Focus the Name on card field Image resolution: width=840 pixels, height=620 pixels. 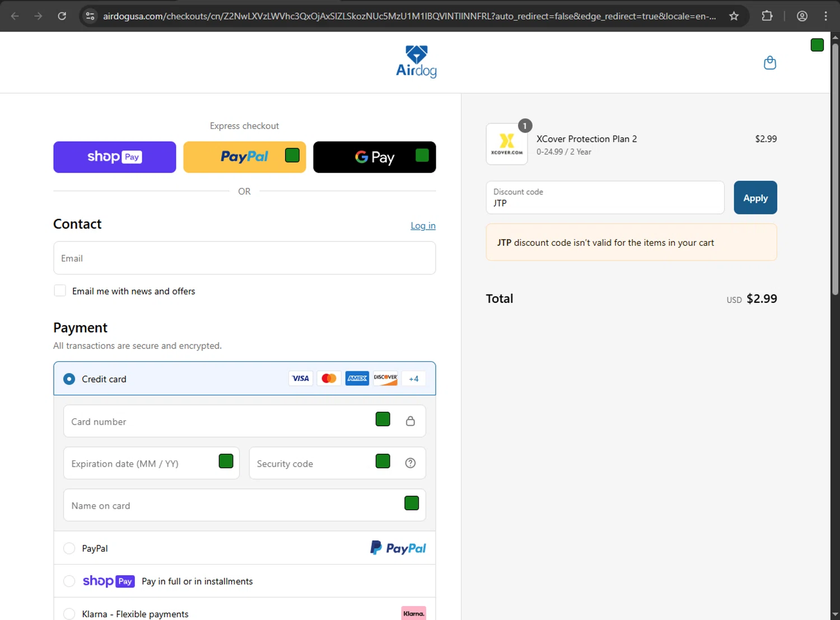(245, 505)
